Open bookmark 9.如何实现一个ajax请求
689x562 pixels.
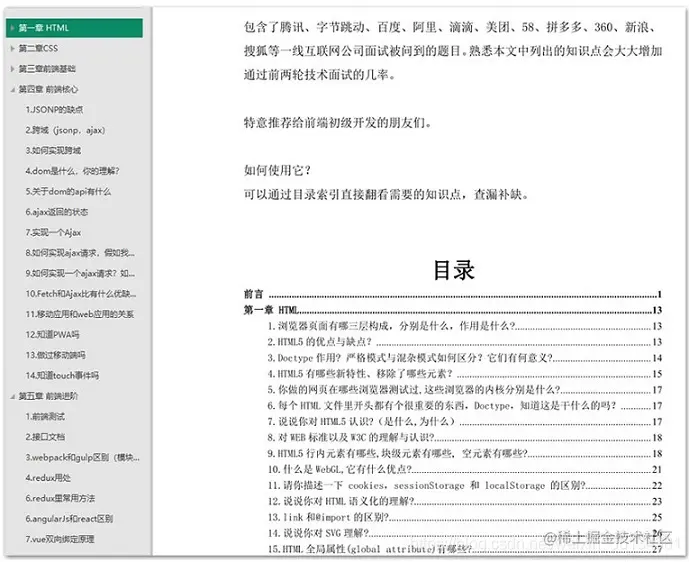click(x=80, y=273)
